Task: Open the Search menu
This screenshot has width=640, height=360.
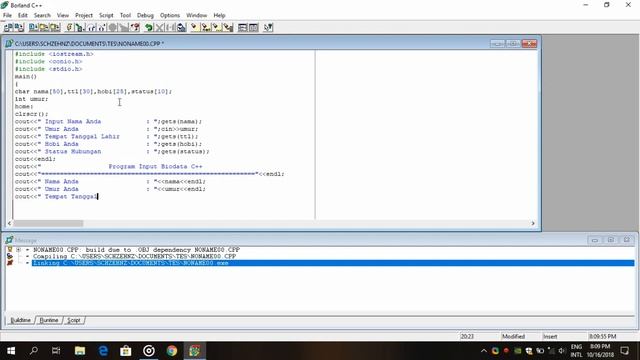Action: point(42,15)
